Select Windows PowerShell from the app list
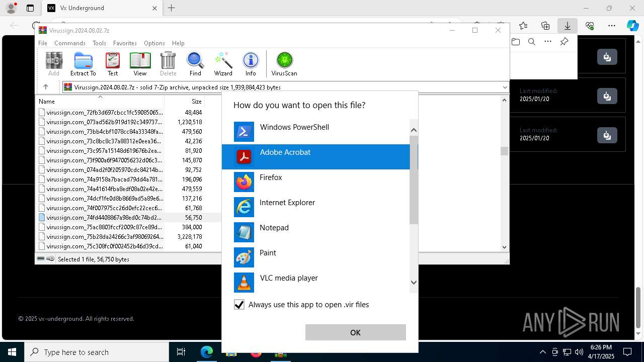Screen dimensions: 644x362 tap(316, 132)
